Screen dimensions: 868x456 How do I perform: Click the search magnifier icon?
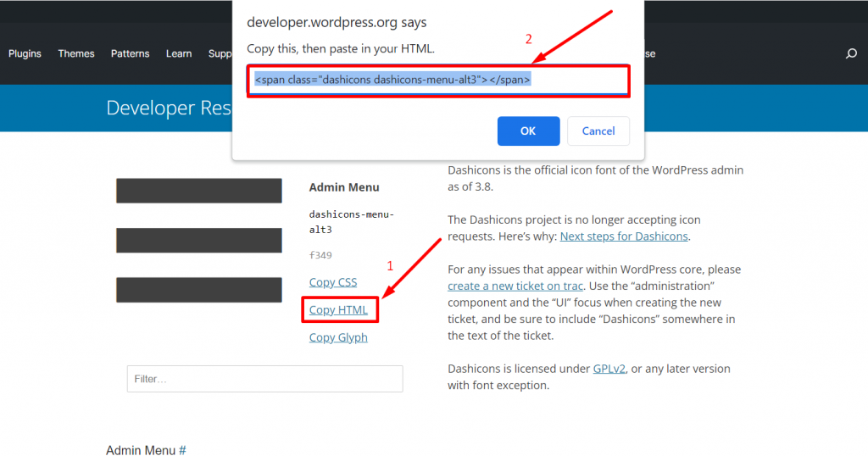851,53
